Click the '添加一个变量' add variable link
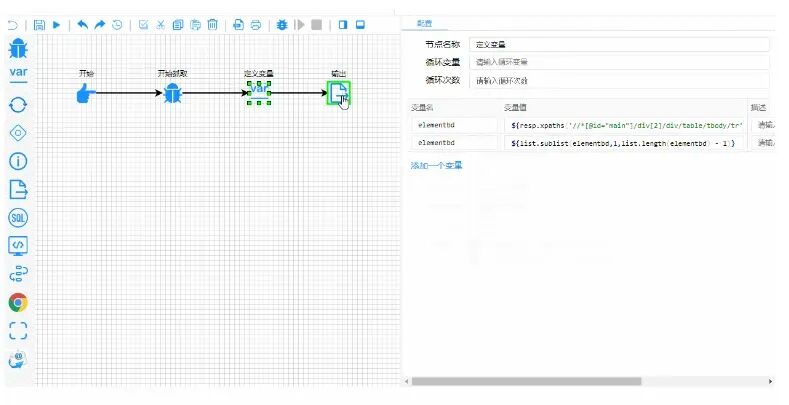789x405 pixels. coord(437,165)
